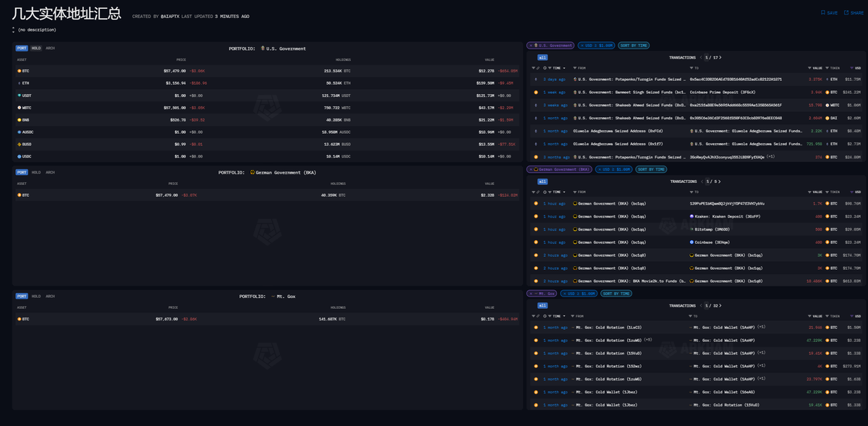This screenshot has height=426, width=868.
Task: Click Oluwole Adegboruwa Seized Address (0xFCd) sender
Action: [617, 131]
